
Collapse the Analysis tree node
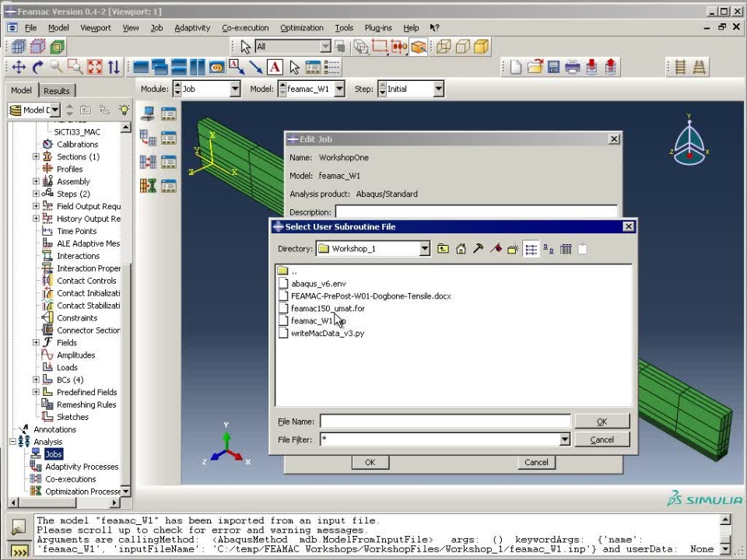point(13,442)
